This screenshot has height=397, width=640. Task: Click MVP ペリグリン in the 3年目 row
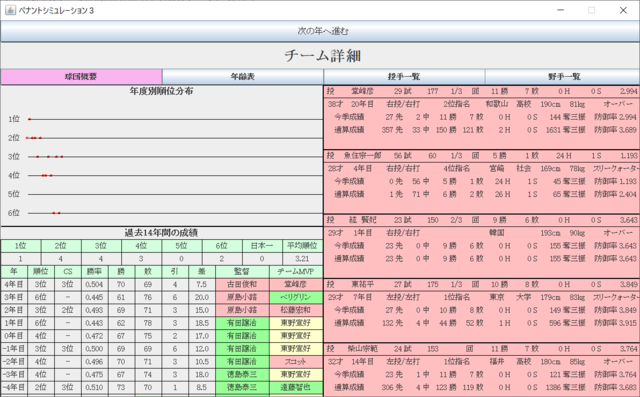(x=296, y=297)
